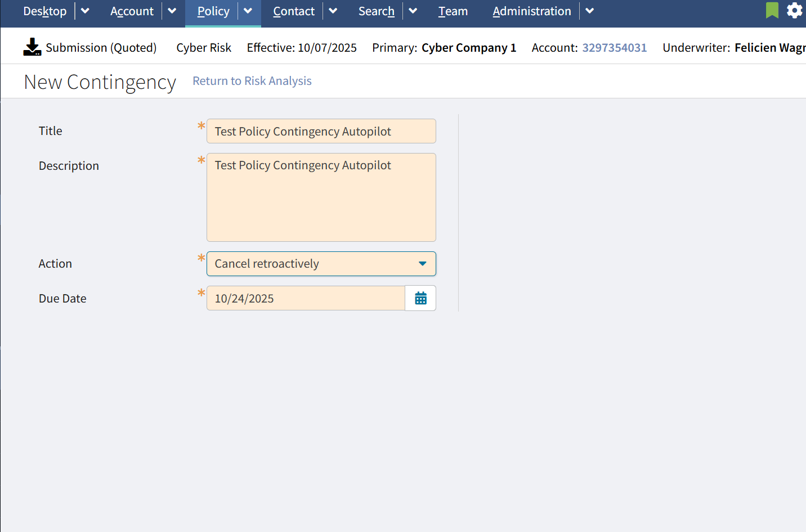Expand the Administration menu chevron

point(589,11)
